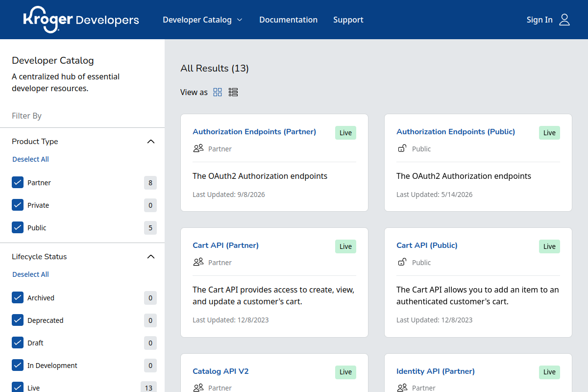Click 'Last Updated: 9/8/2026' text
Image resolution: width=588 pixels, height=392 pixels.
(229, 195)
